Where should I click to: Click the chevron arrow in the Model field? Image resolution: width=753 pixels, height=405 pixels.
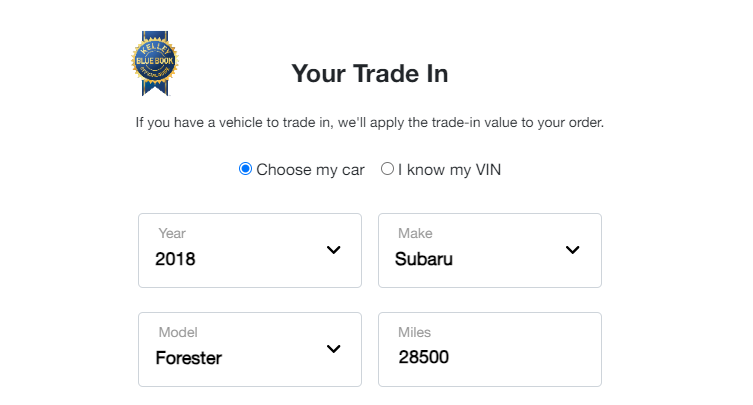click(x=334, y=349)
